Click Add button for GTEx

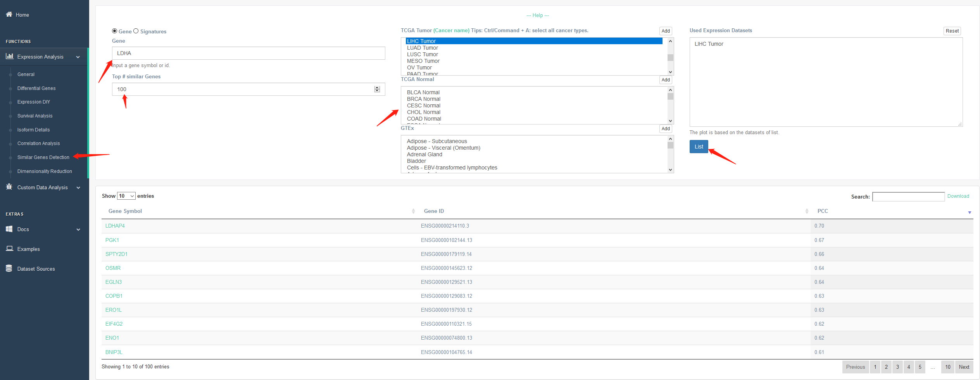666,129
